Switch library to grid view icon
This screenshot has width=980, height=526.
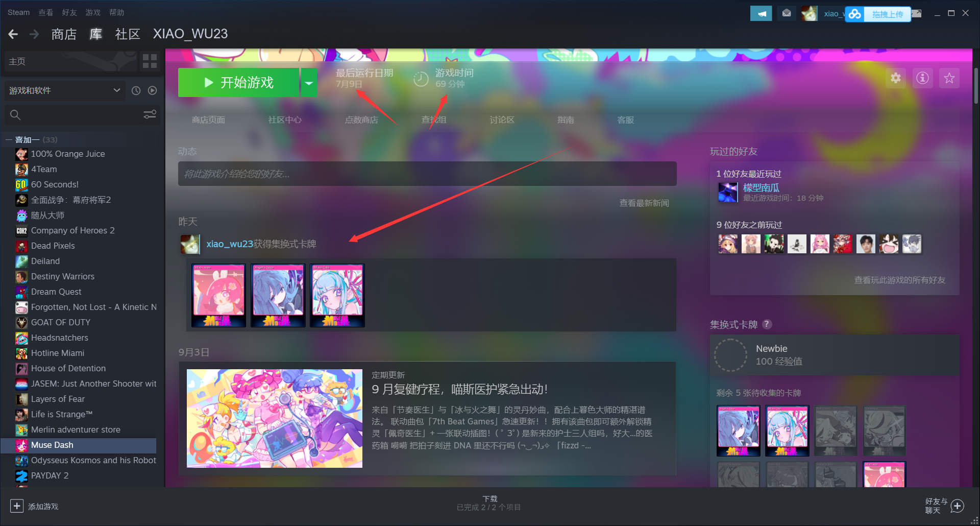tap(150, 61)
